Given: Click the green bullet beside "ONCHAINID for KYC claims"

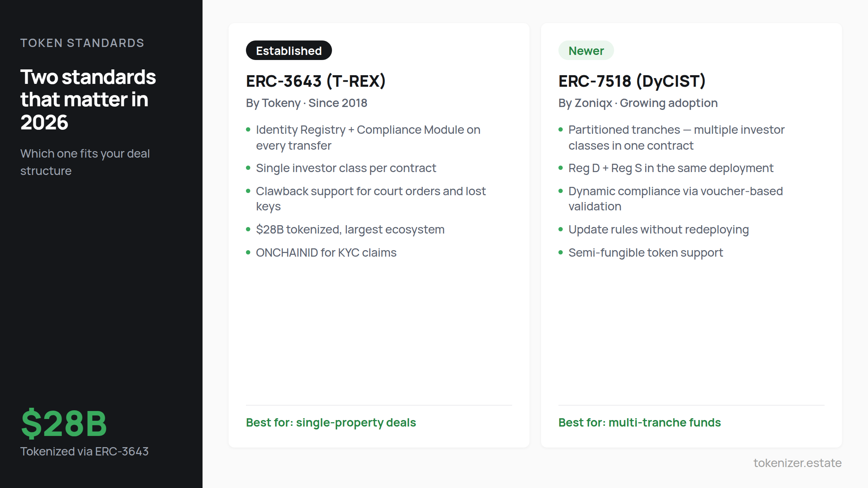Looking at the screenshot, I should click(248, 253).
